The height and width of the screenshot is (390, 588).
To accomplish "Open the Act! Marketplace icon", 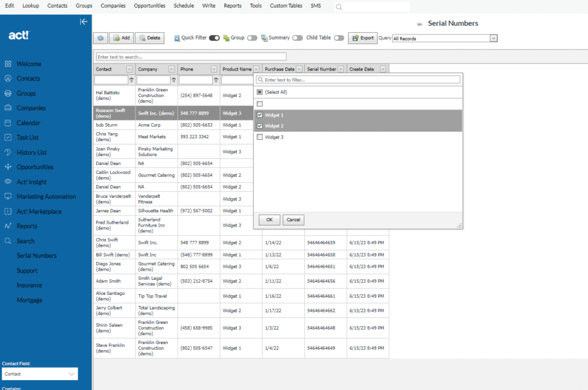I will pos(8,211).
